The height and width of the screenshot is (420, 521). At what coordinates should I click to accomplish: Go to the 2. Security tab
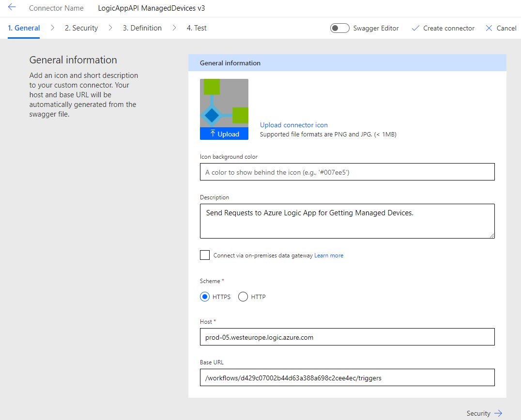tap(81, 28)
